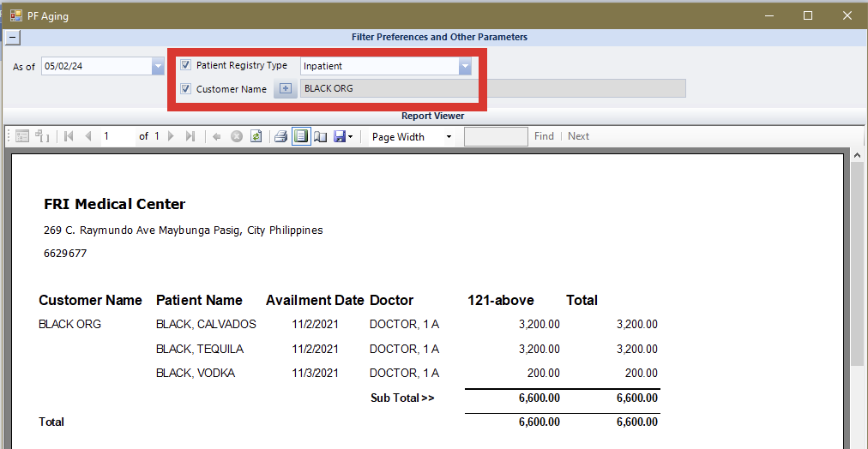Uncheck the Patient Registry Type checkbox
Image resolution: width=868 pixels, height=449 pixels.
(x=185, y=65)
